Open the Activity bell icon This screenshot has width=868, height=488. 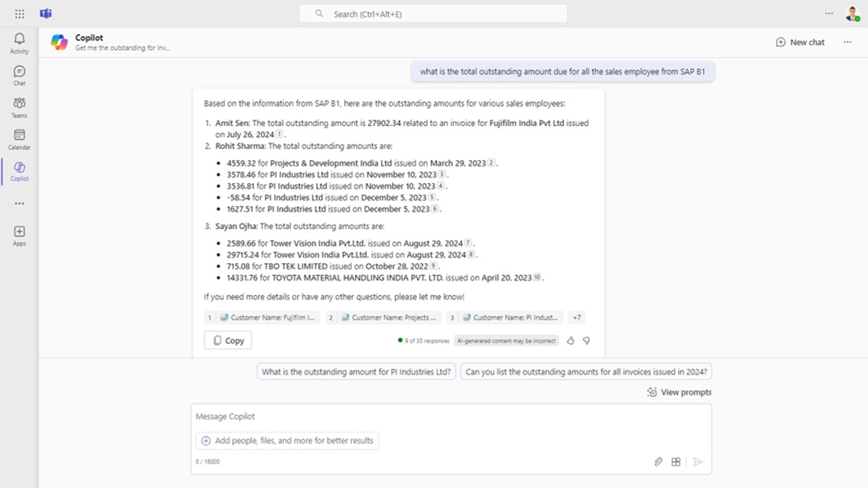(19, 43)
